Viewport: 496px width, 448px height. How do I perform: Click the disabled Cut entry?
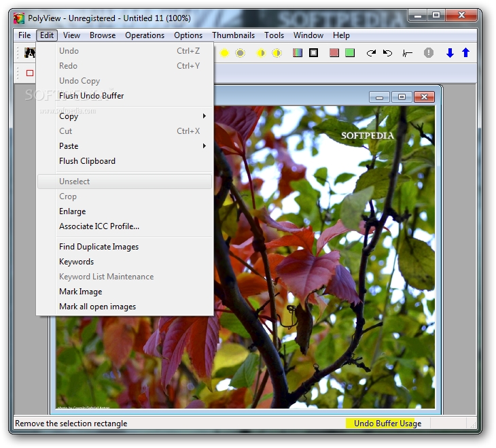[x=125, y=131]
